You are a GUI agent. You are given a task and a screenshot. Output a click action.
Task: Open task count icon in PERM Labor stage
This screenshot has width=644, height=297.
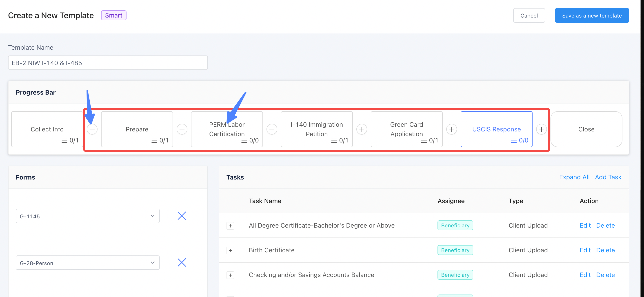[244, 140]
